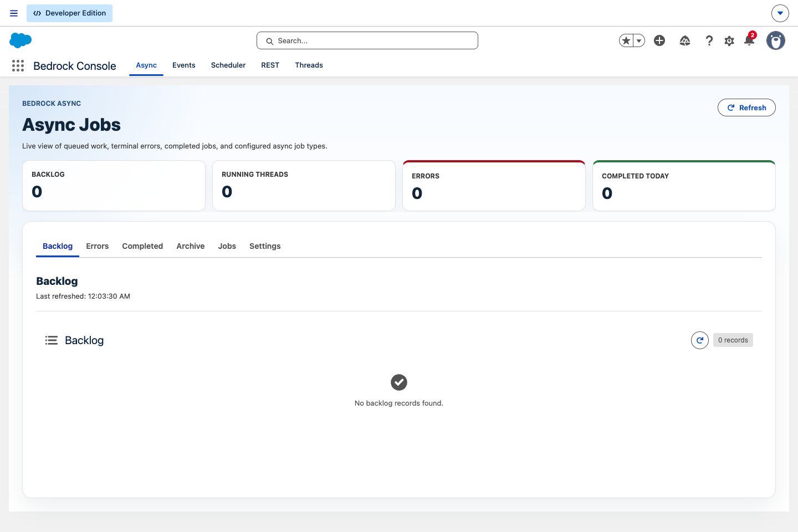Screen dimensions: 798x532
Task: Switch to the Async nav tab
Action: pos(146,65)
